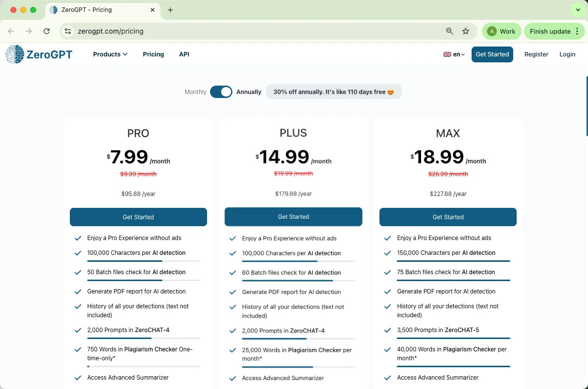Bookmark this page with the star icon

(x=465, y=31)
